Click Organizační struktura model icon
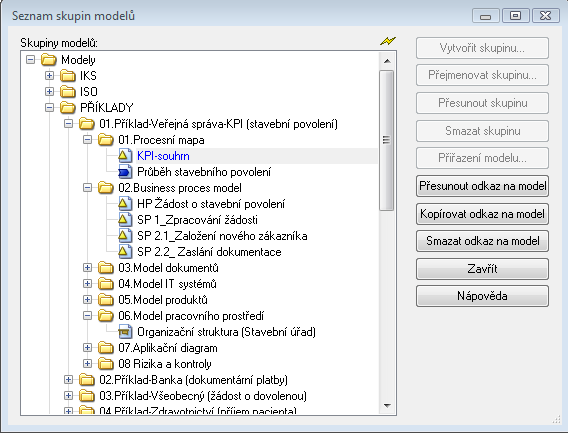Screen dimensions: 568x433 coord(124,332)
